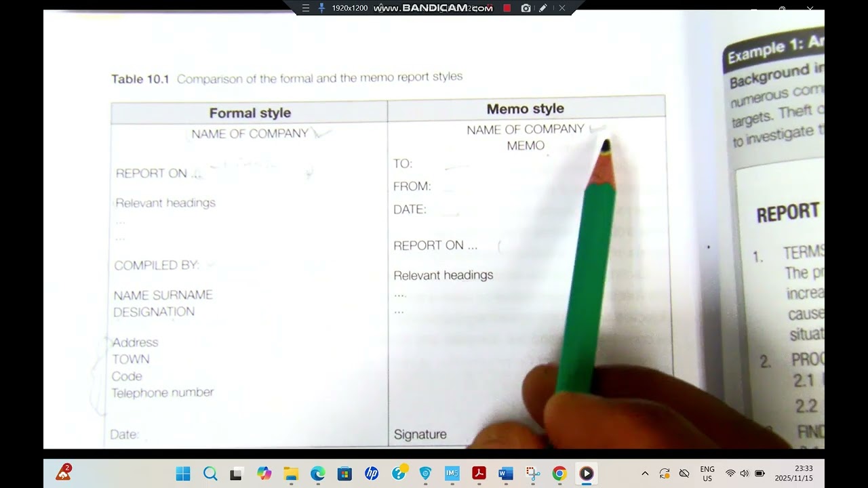Screen dimensions: 868x488
Task: Click the "Table 10.1" caption label
Action: [x=140, y=79]
